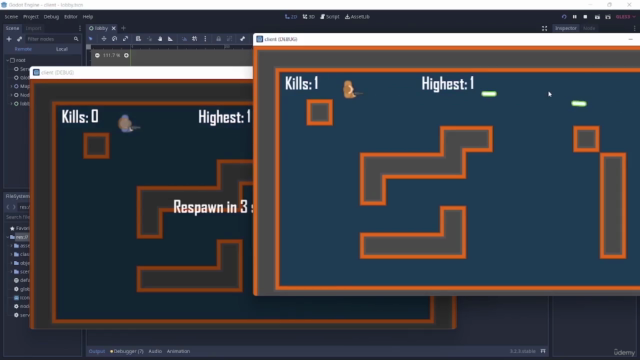The height and width of the screenshot is (360, 640).
Task: Zoom in the viewport with plus icon
Action: point(127,55)
